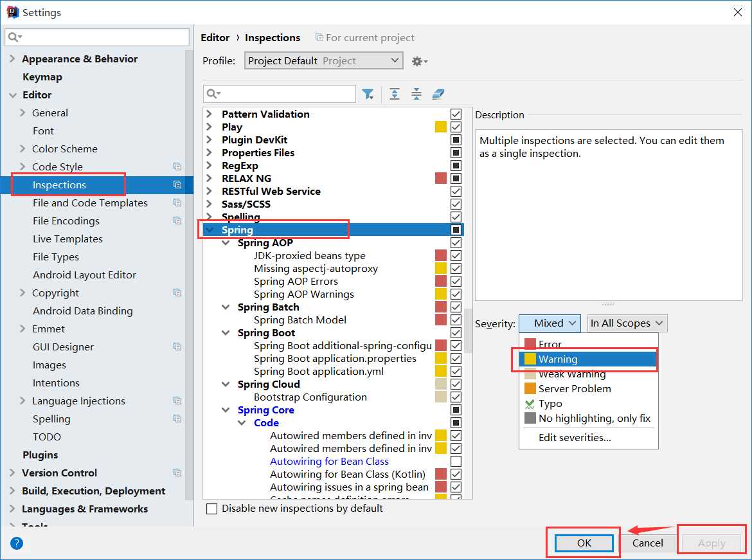
Task: Select Live Templates in settings tree
Action: [67, 239]
